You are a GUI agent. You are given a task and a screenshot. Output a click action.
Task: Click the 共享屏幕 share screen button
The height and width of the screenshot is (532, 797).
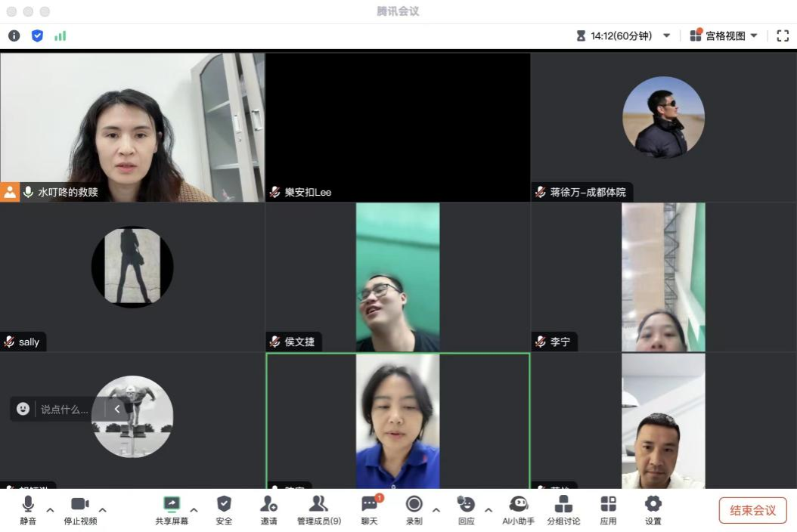point(172,509)
